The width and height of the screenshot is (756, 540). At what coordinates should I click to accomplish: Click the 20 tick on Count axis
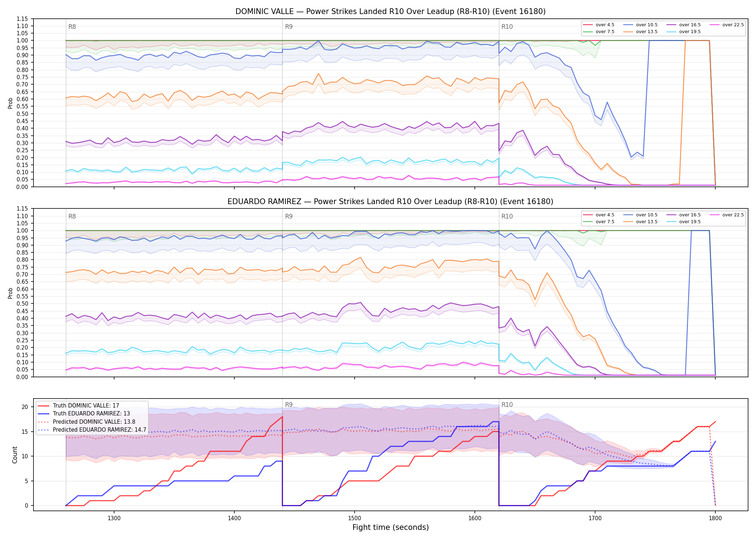click(25, 407)
